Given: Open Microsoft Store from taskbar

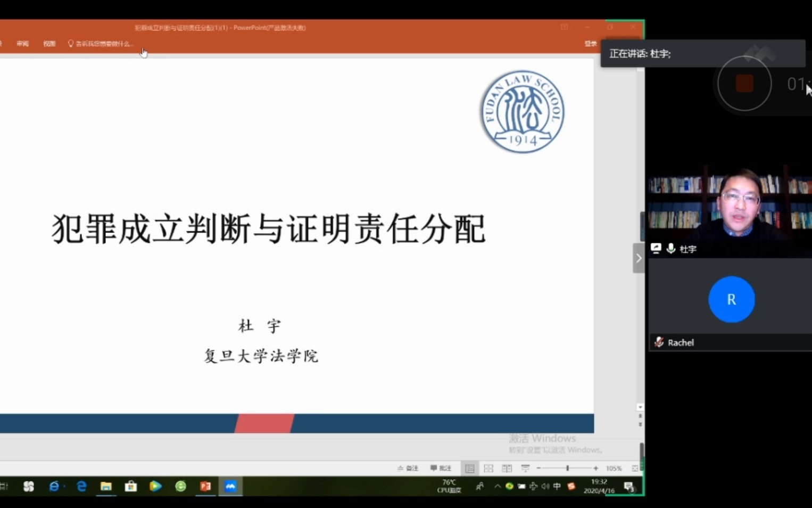Looking at the screenshot, I should (x=131, y=486).
